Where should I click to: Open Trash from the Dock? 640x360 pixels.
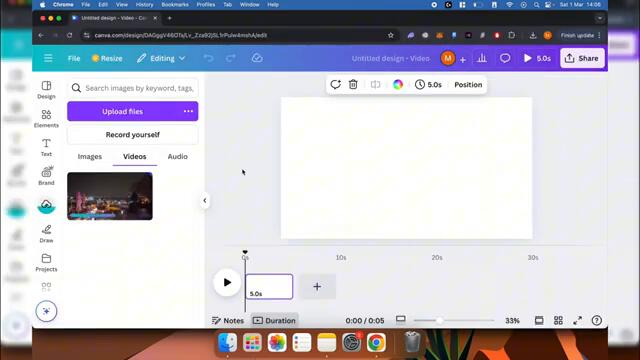[x=412, y=342]
